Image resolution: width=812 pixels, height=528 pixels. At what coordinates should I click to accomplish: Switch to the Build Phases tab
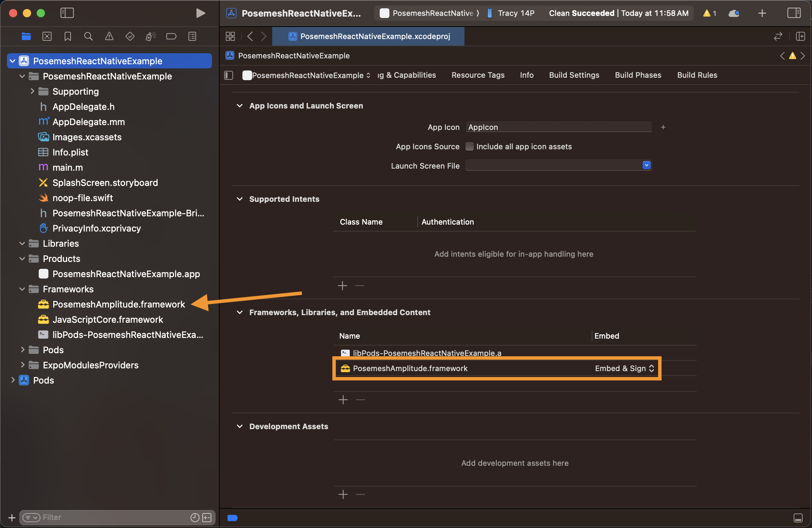(638, 75)
